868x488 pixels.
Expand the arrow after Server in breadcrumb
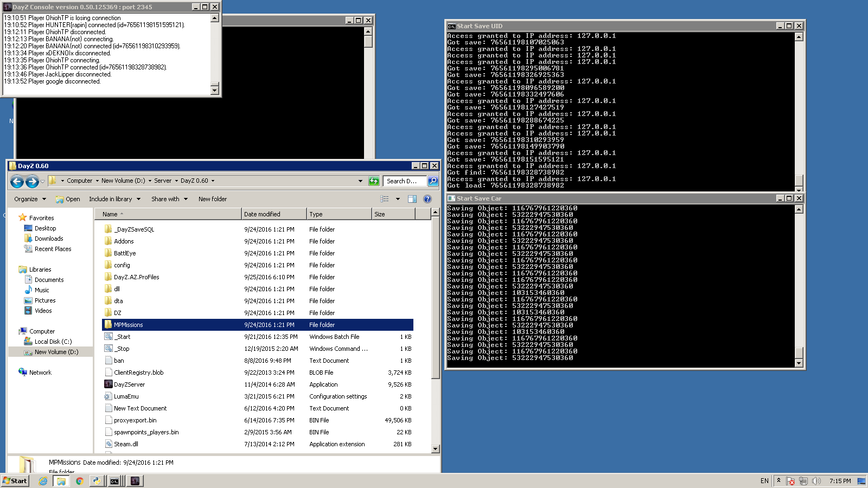click(176, 181)
